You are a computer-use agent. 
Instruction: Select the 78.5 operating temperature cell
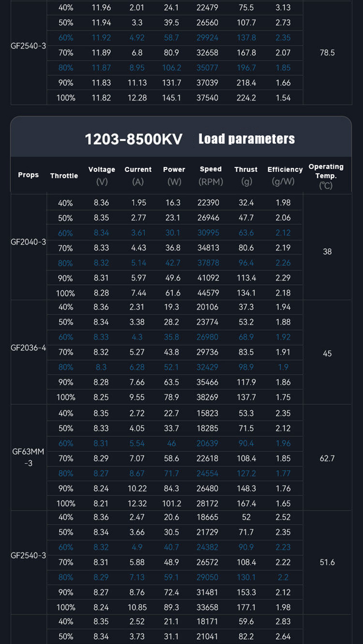coord(327,52)
